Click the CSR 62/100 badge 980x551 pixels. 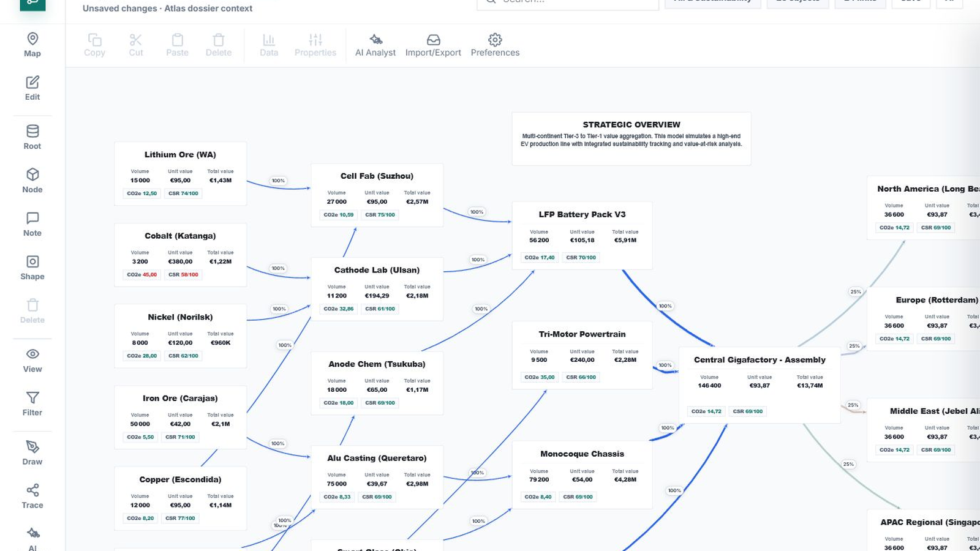(x=183, y=356)
